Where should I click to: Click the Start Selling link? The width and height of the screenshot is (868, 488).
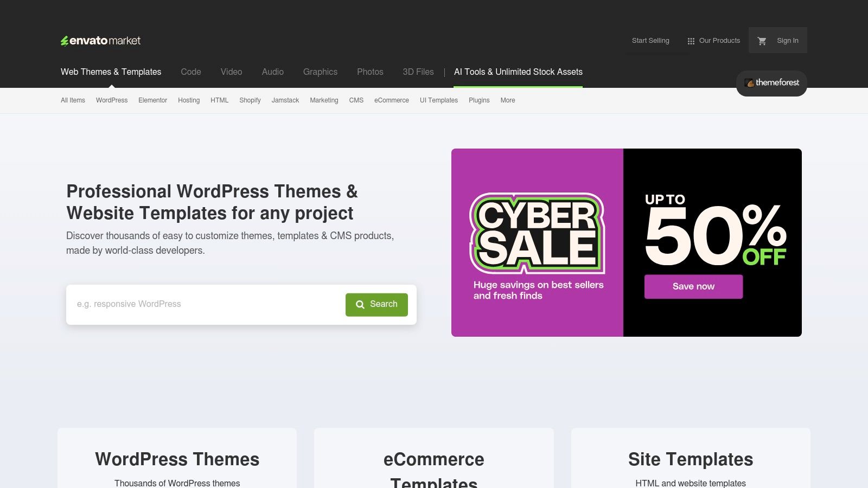pyautogui.click(x=650, y=41)
